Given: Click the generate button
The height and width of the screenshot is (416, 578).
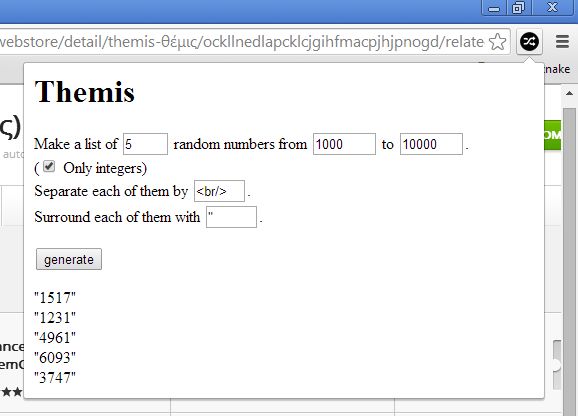Looking at the screenshot, I should 69,259.
